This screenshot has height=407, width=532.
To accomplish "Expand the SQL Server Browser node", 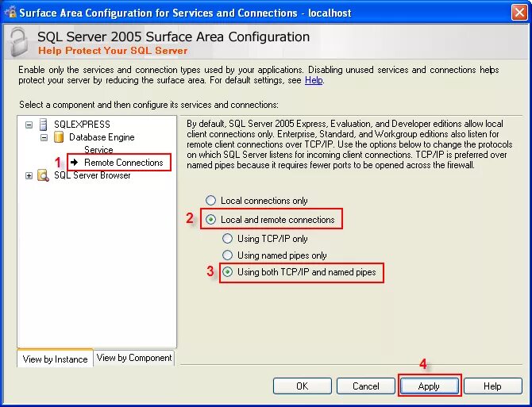I will tap(29, 176).
